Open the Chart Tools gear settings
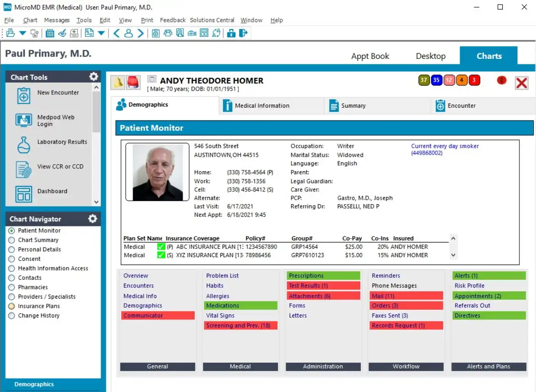Image resolution: width=536 pixels, height=392 pixels. point(93,76)
